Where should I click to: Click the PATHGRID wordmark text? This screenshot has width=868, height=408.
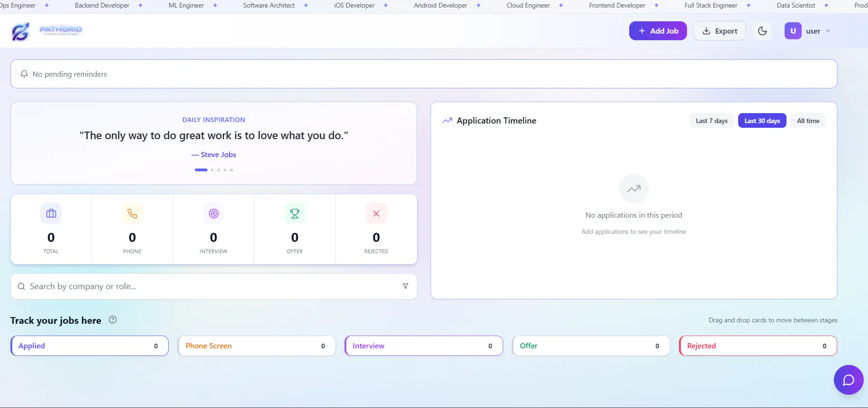click(61, 29)
